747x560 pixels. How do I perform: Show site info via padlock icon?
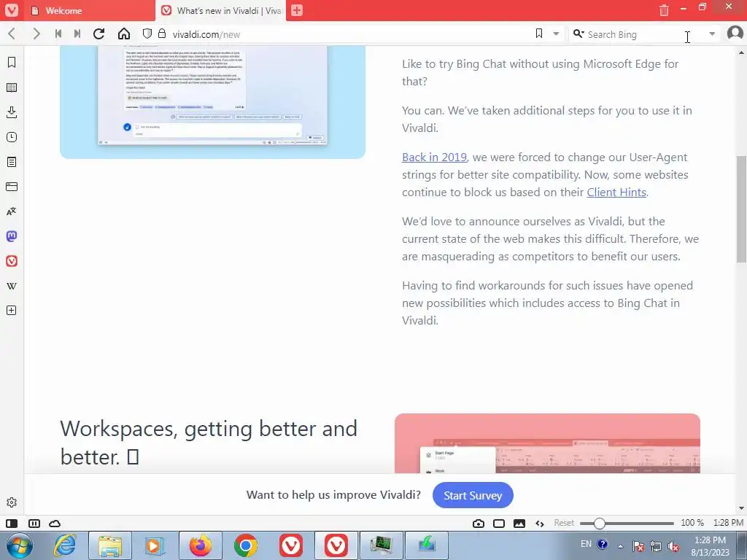(x=162, y=34)
